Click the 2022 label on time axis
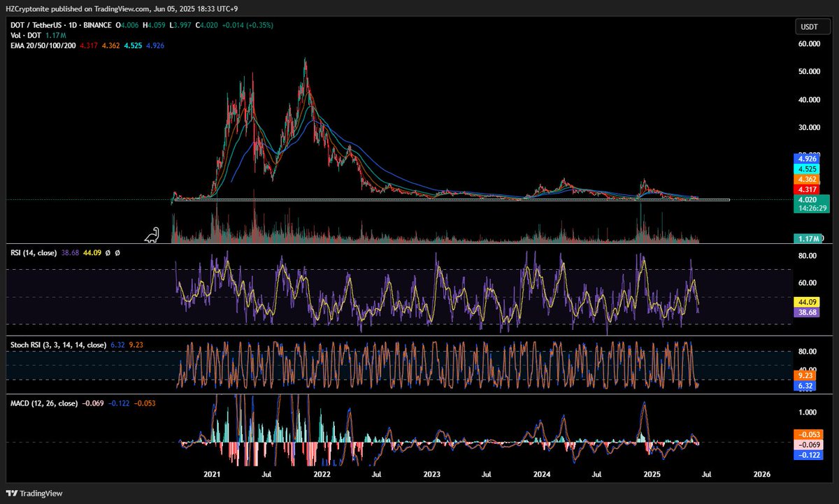Viewport: 839px width, 504px height. coord(322,474)
